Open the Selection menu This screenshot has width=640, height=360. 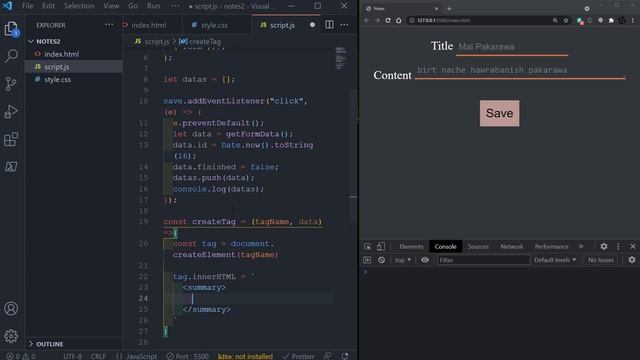click(79, 6)
